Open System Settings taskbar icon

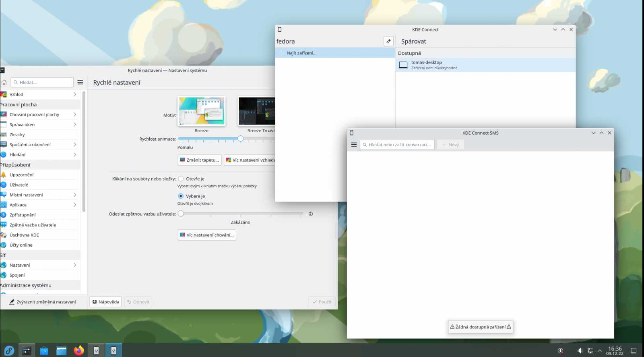27,351
